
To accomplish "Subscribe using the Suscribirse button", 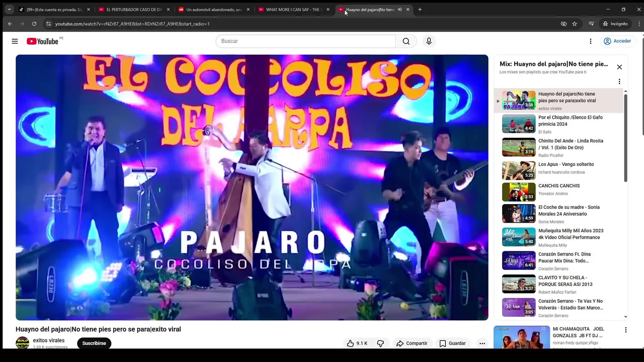I will tap(94, 343).
